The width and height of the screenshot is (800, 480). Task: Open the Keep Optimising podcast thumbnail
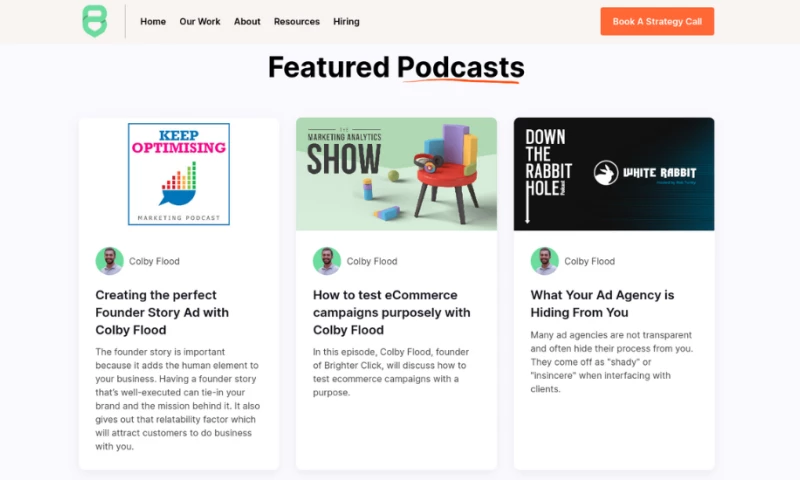pyautogui.click(x=179, y=174)
